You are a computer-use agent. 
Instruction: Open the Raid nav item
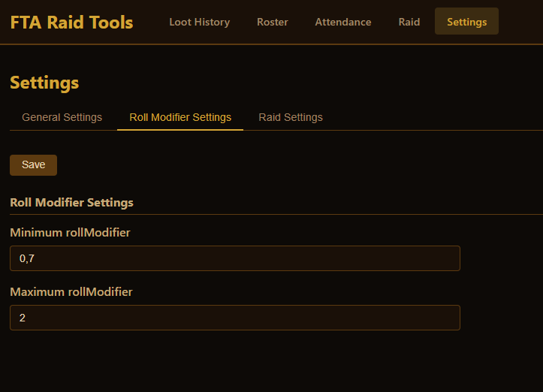(409, 22)
